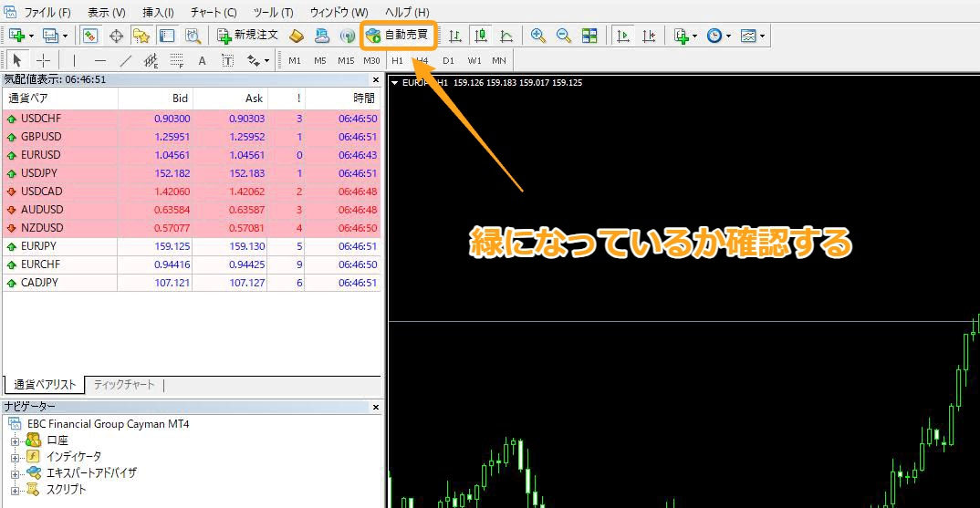Toggle the Terminal window icon
Screen dimensions: 980x508
(167, 36)
